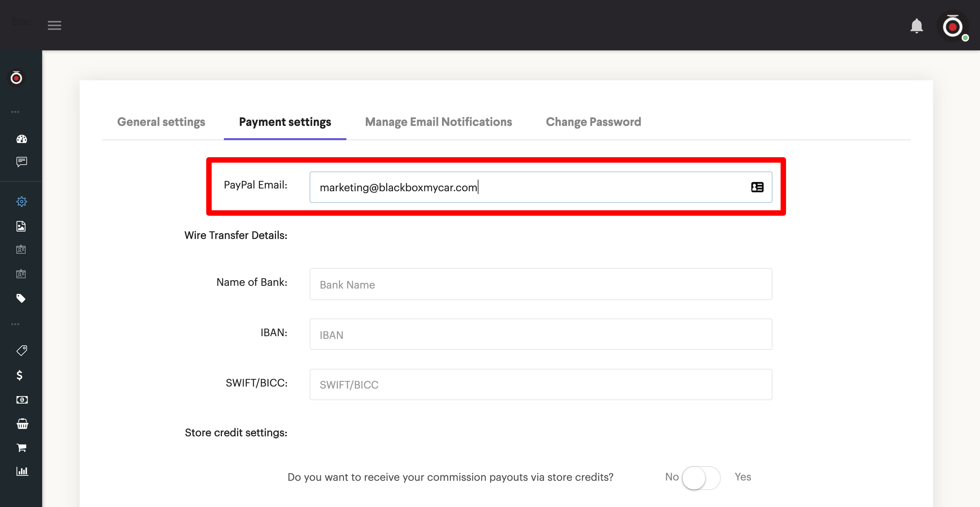
Task: Click the "Store credit settings:" heading
Action: coord(236,432)
